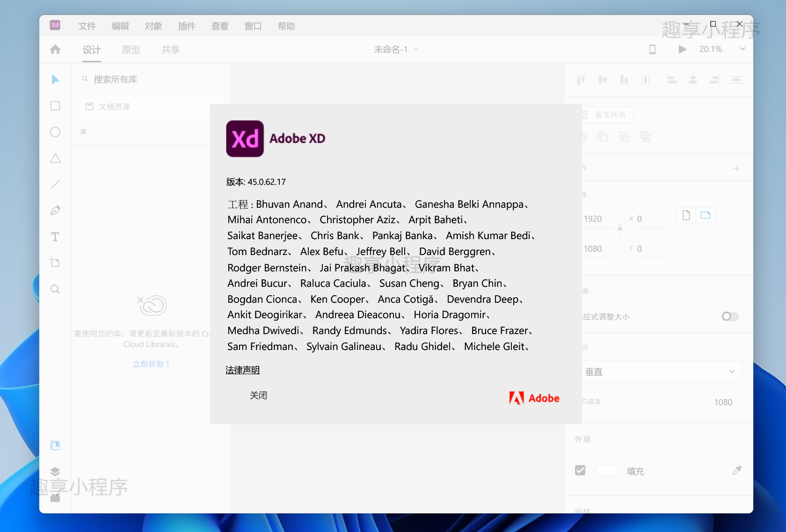
Task: Go to the Home screen icon
Action: tap(55, 49)
